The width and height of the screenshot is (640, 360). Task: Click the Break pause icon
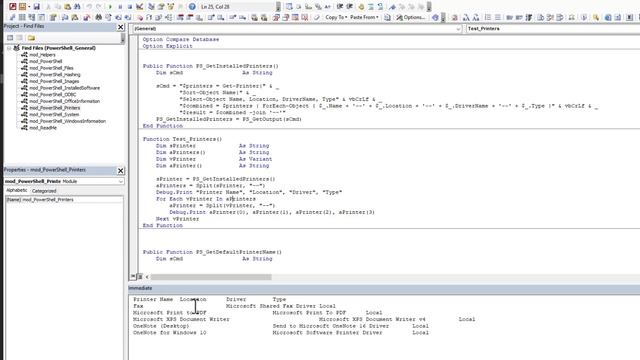[120, 7]
